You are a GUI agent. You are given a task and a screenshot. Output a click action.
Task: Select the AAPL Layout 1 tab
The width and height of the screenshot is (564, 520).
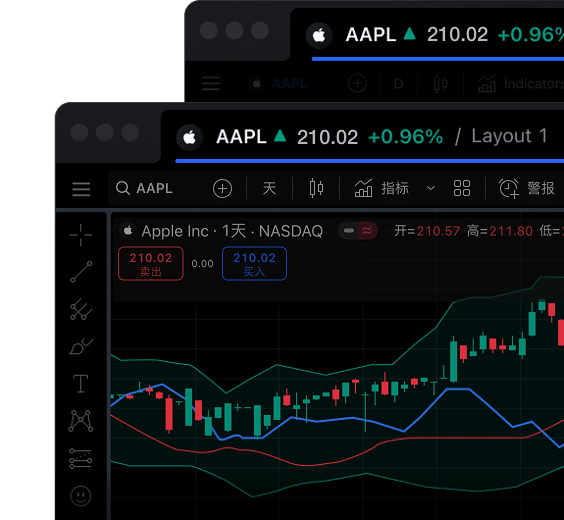pos(363,137)
